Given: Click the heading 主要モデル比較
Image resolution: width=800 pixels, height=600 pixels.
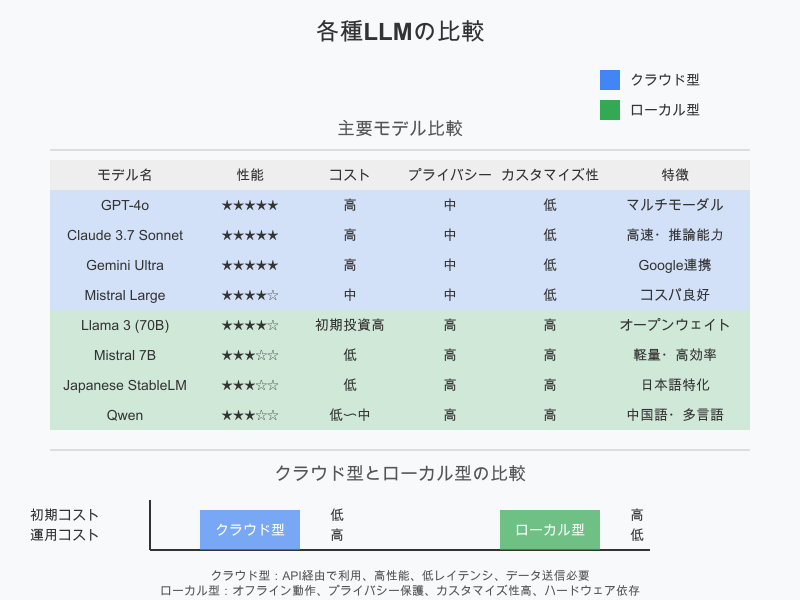Looking at the screenshot, I should coord(400,129).
